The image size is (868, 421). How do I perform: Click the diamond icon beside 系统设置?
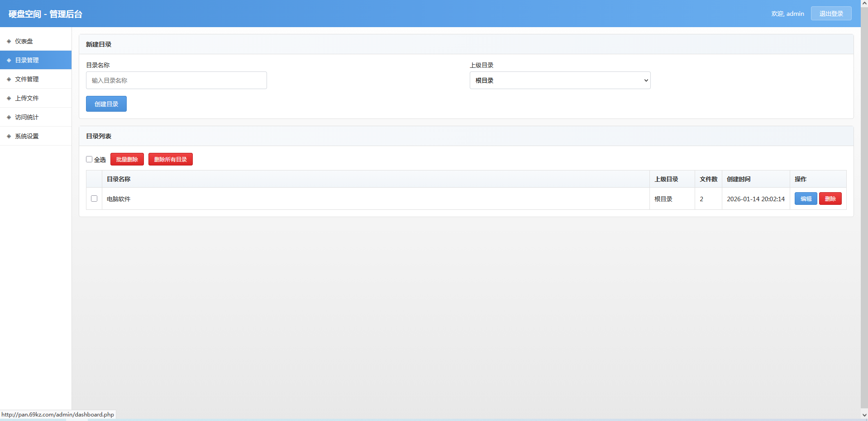pos(9,136)
